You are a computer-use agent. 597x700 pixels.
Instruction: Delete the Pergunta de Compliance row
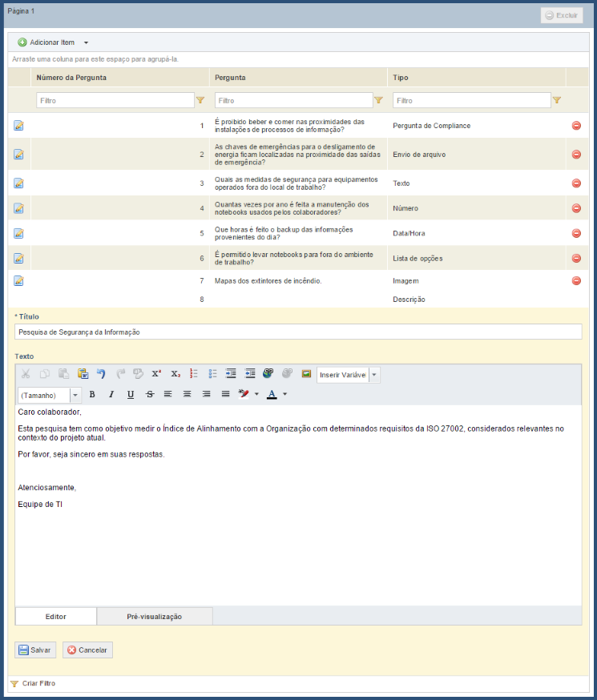(x=576, y=126)
